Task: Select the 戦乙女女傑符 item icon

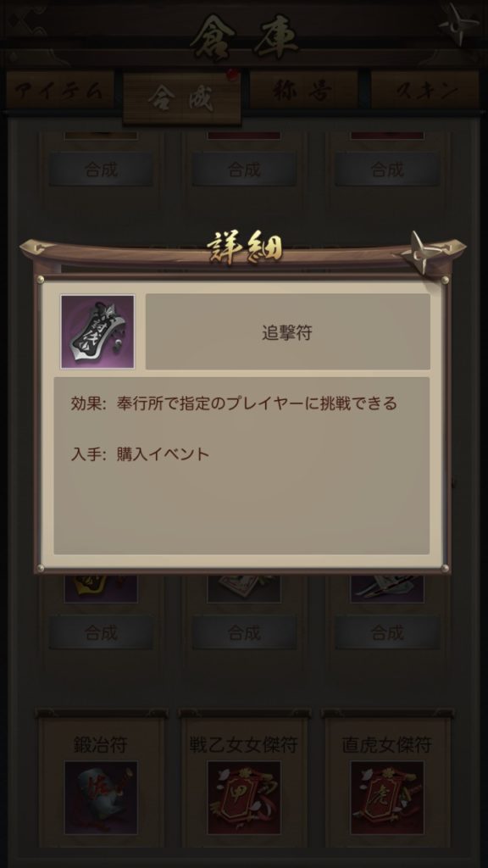Action: tap(244, 797)
